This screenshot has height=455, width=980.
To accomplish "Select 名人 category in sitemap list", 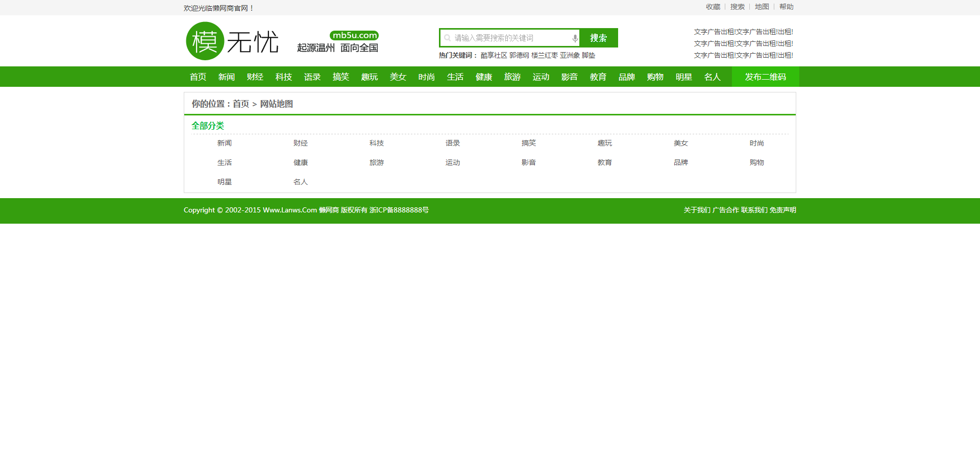I will [301, 182].
